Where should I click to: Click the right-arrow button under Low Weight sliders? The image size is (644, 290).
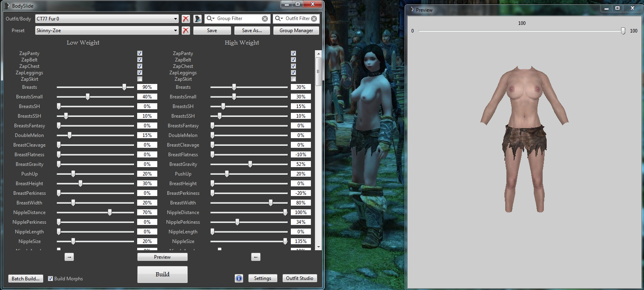[69, 257]
